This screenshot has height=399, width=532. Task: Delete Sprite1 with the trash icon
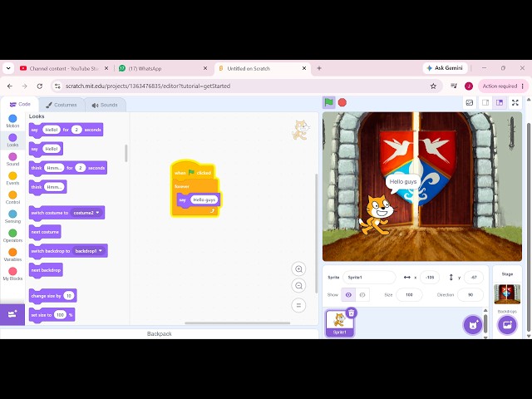tap(351, 313)
